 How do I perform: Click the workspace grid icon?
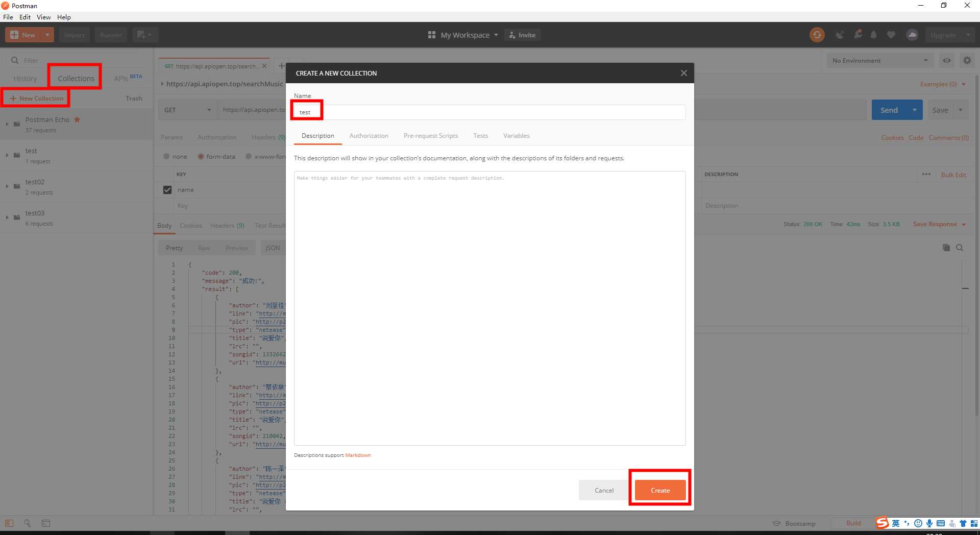[432, 35]
